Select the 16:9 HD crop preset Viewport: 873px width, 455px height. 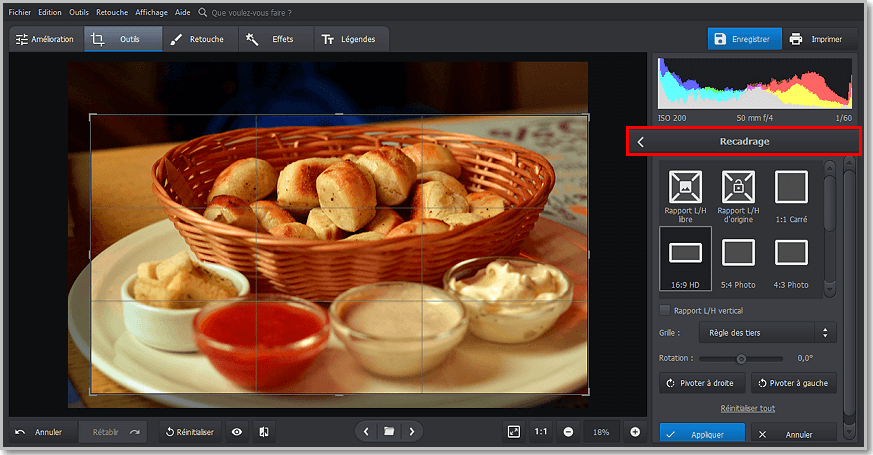[x=685, y=259]
